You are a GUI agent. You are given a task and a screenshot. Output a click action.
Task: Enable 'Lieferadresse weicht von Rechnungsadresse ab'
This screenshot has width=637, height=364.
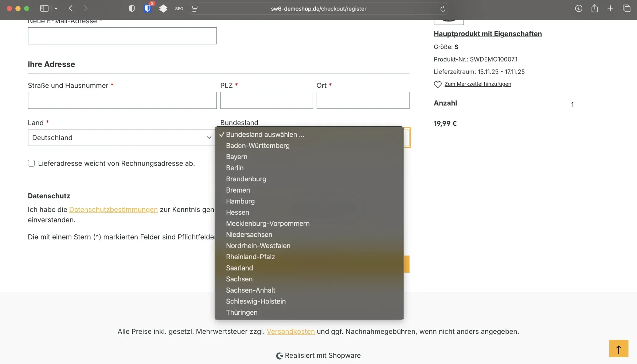(x=31, y=163)
